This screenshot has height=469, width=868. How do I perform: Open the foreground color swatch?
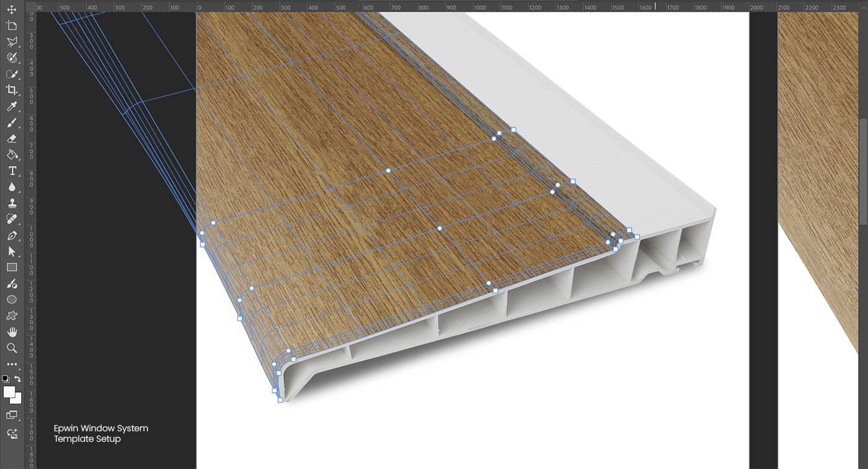coord(9,392)
